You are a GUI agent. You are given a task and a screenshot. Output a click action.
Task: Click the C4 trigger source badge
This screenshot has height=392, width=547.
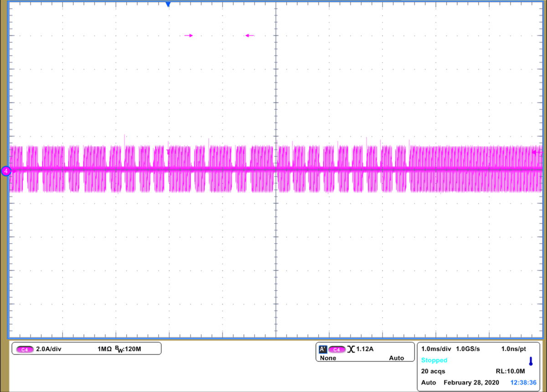(336, 349)
